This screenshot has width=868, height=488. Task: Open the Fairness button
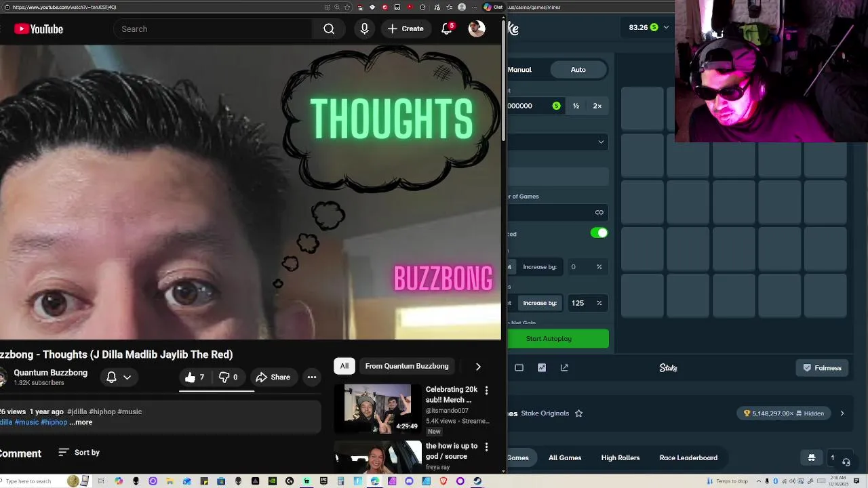pos(822,368)
